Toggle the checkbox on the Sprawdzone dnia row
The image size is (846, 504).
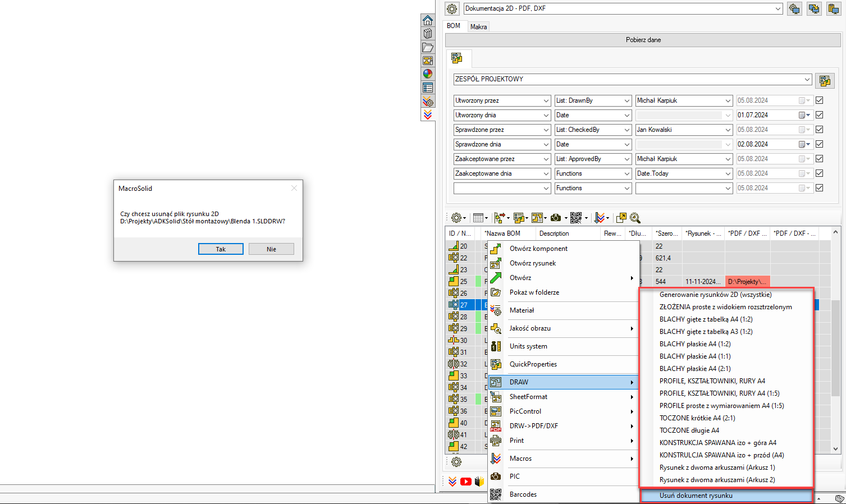819,144
